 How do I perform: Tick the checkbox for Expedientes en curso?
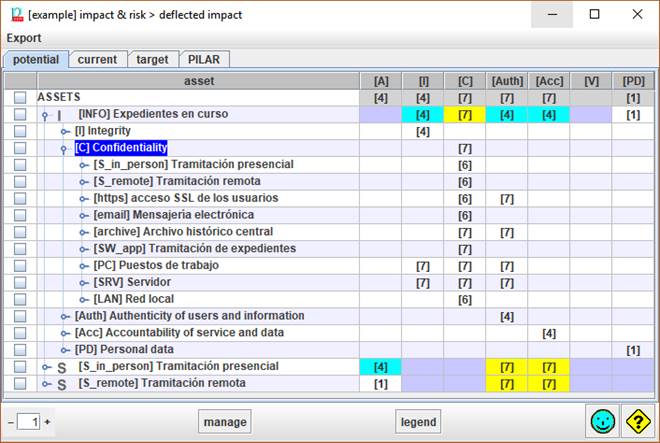click(x=20, y=115)
